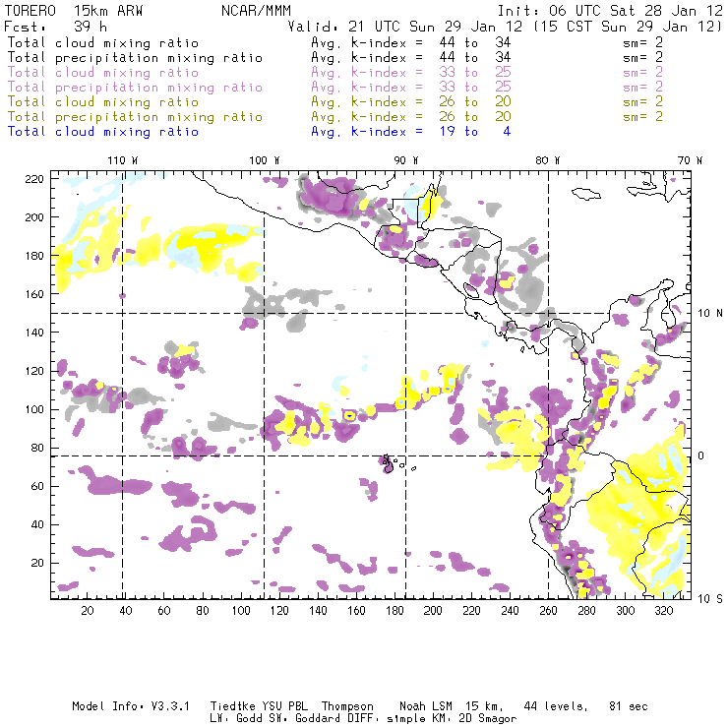
Task: Click the Jamaica island outline on the map
Action: click(586, 193)
